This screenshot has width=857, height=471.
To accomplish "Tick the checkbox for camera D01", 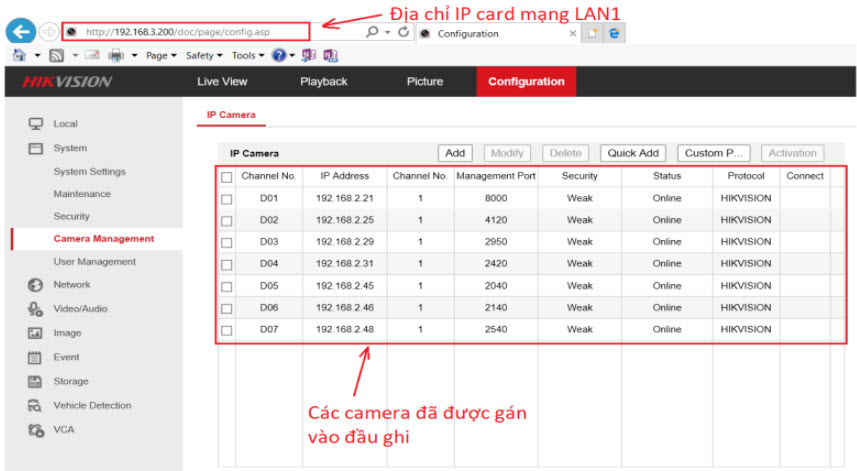I will tap(227, 199).
